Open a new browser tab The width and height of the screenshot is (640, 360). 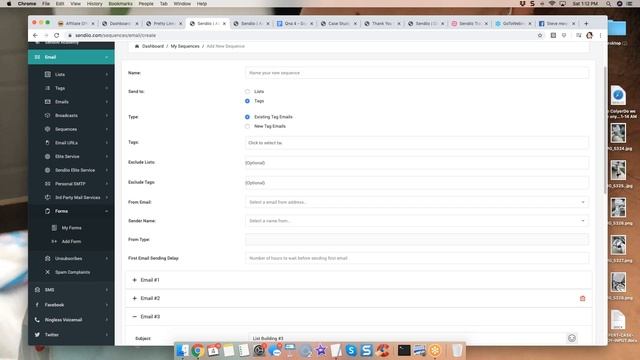pyautogui.click(x=586, y=24)
